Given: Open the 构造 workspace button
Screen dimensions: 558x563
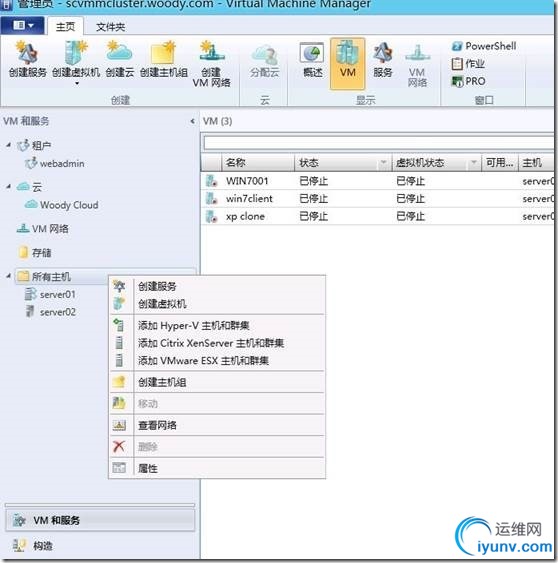Looking at the screenshot, I should click(100, 546).
